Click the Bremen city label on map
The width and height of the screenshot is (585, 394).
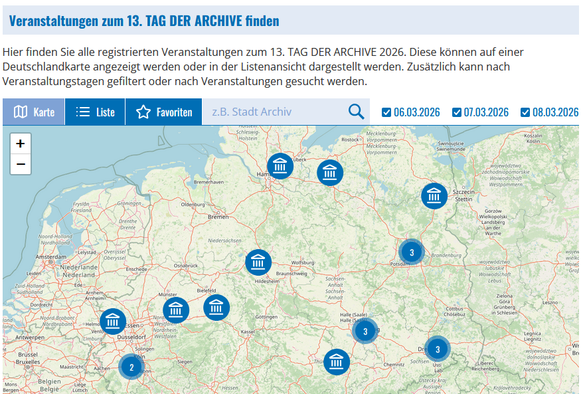[x=218, y=217]
